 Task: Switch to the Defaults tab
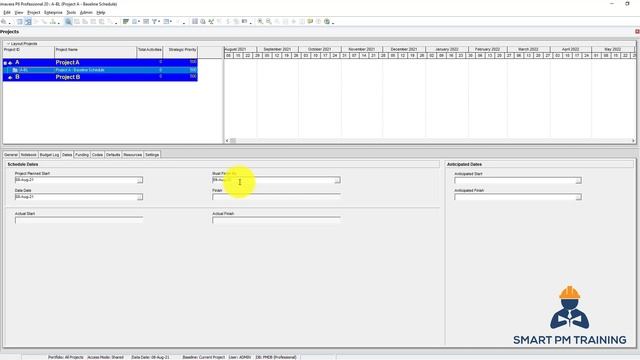tap(113, 155)
